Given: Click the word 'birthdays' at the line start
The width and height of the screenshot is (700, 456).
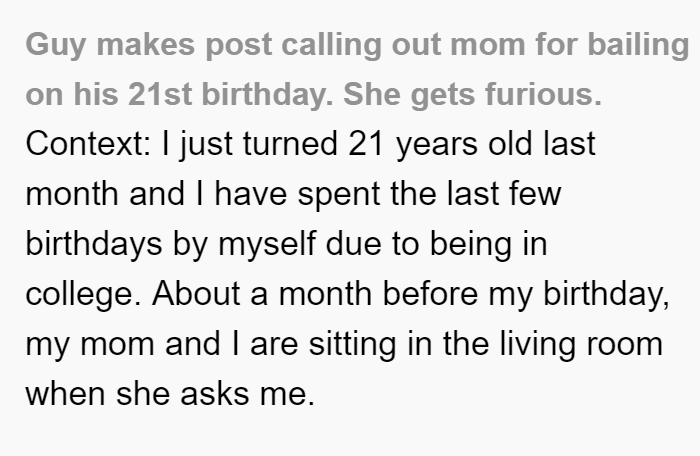Looking at the screenshot, I should tap(94, 244).
